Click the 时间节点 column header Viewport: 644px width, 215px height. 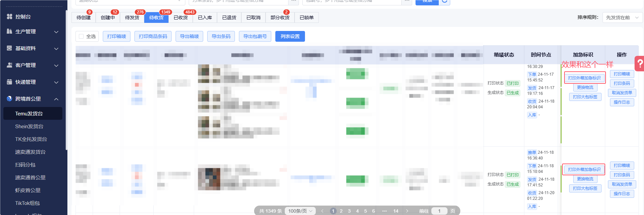click(541, 55)
